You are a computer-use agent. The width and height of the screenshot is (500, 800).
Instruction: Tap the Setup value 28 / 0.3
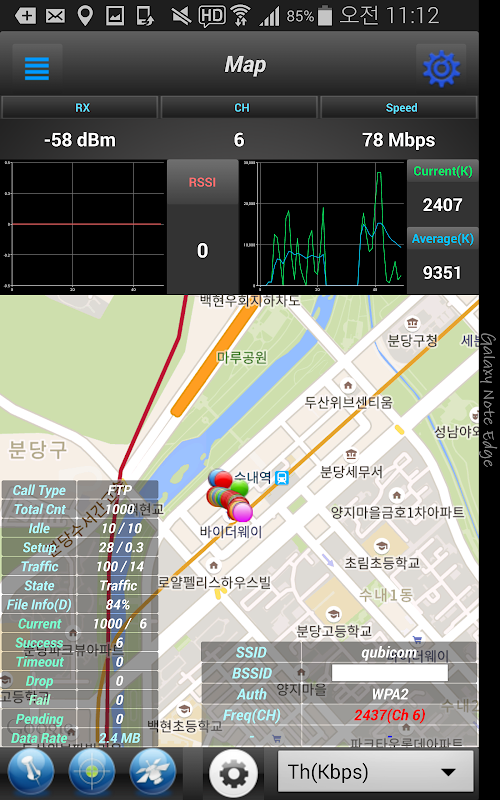118,547
